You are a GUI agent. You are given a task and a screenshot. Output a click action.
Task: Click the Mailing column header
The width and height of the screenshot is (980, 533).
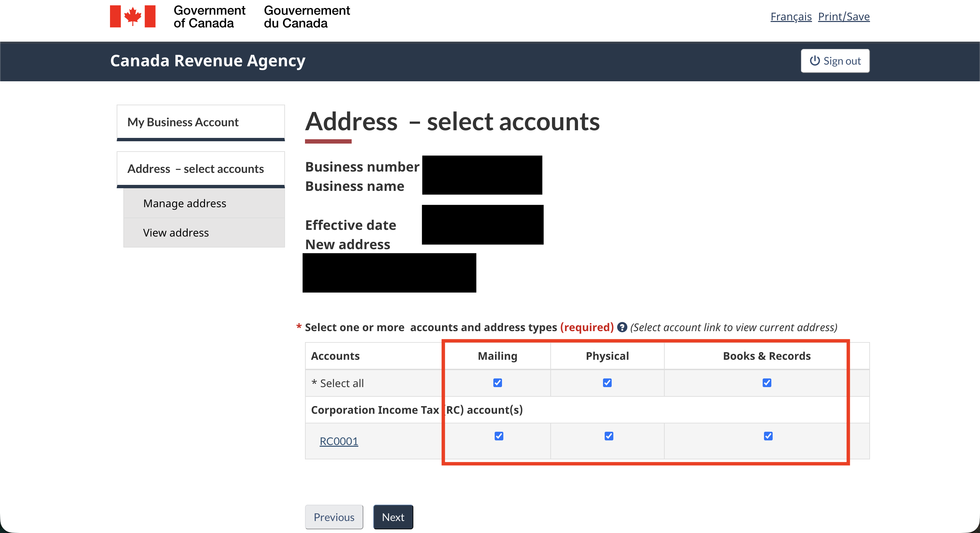(x=498, y=356)
